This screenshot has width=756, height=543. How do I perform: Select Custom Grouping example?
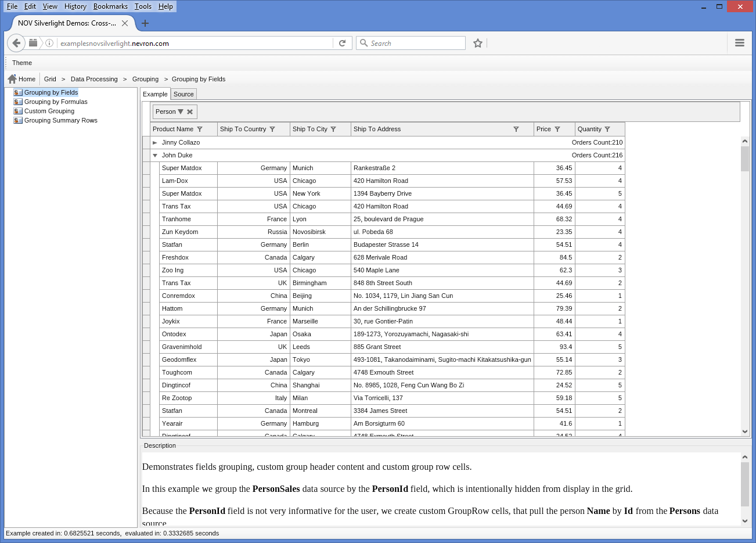coord(49,111)
